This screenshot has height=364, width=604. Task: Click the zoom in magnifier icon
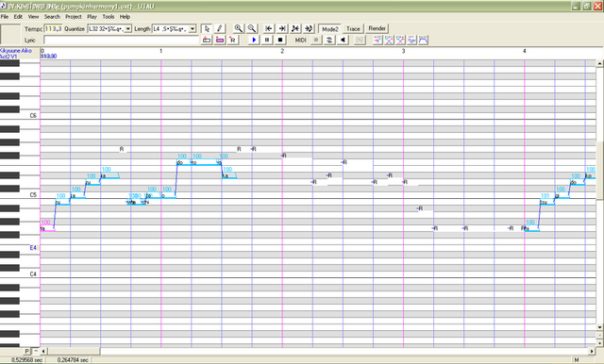(239, 28)
